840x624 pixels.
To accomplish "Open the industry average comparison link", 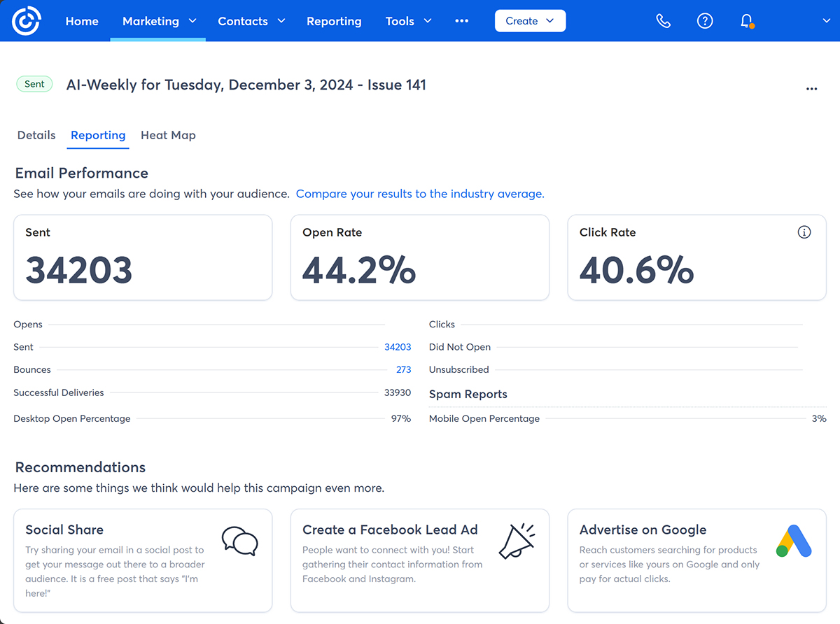I will [420, 194].
